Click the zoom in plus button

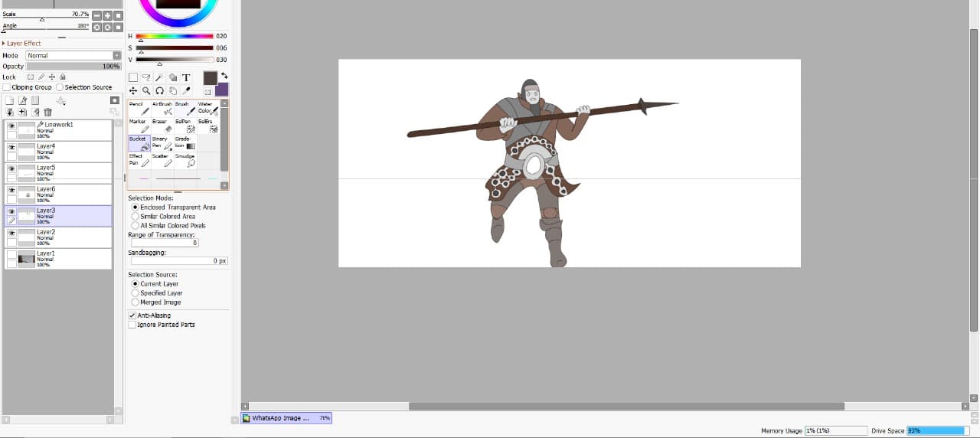point(107,15)
